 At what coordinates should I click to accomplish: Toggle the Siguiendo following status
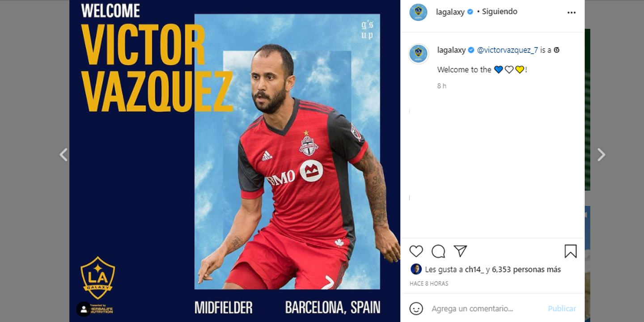click(x=500, y=12)
